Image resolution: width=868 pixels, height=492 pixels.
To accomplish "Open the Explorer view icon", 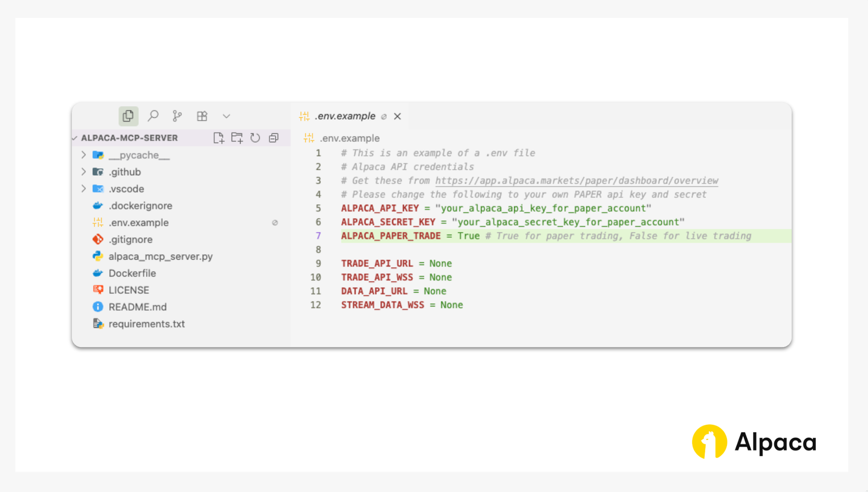I will (x=128, y=116).
